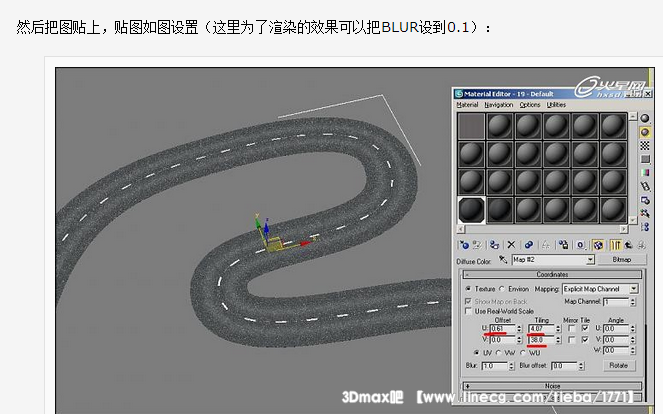
Task: Click the Sample Type sphere icon
Action: pyautogui.click(x=645, y=118)
